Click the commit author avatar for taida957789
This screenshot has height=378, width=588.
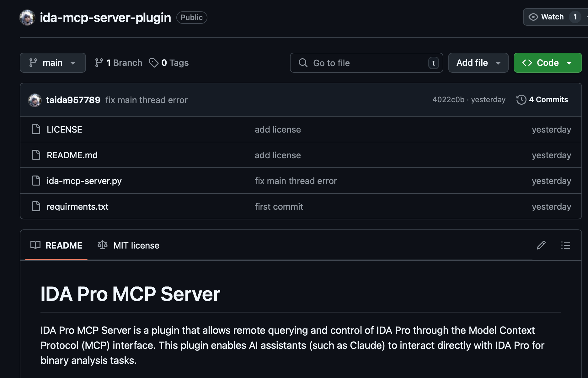[x=35, y=100]
